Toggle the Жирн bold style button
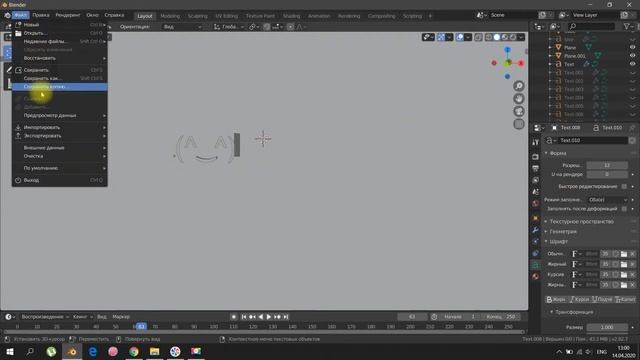 pyautogui.click(x=556, y=299)
